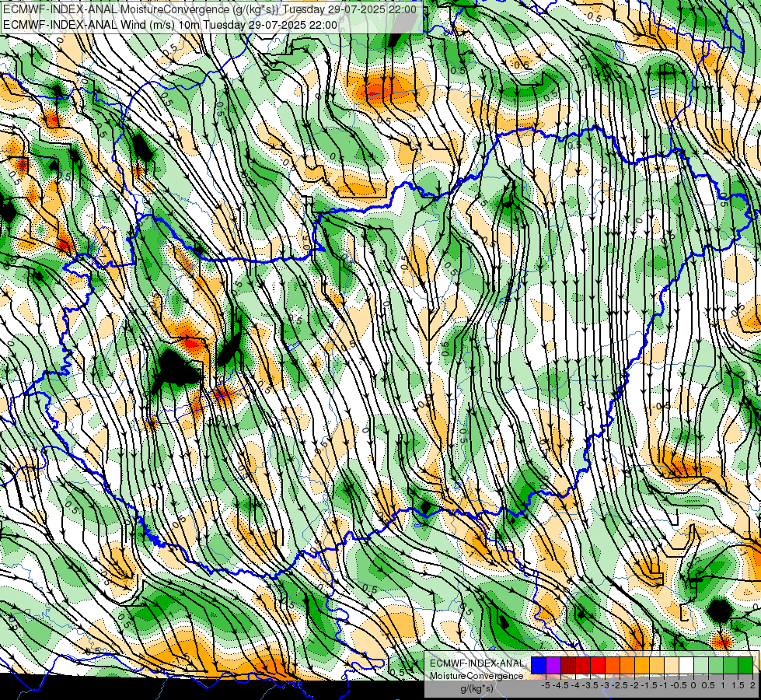This screenshot has height=700, width=761.
Task: Click the blue legend color swatch
Action: point(539,665)
